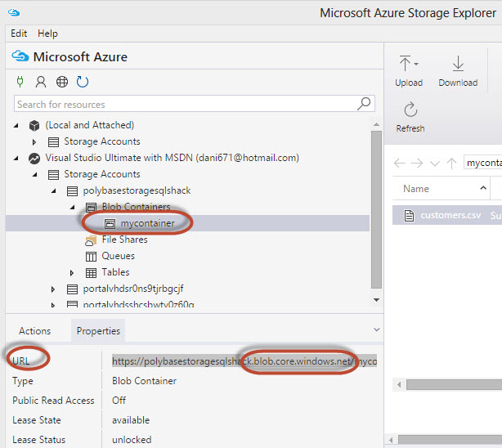This screenshot has width=502, height=448.
Task: Open account management person icon
Action: point(41,82)
